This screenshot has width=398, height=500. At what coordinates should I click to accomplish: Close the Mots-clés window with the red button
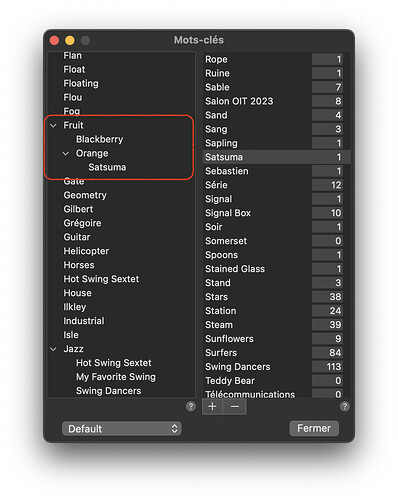click(x=54, y=40)
